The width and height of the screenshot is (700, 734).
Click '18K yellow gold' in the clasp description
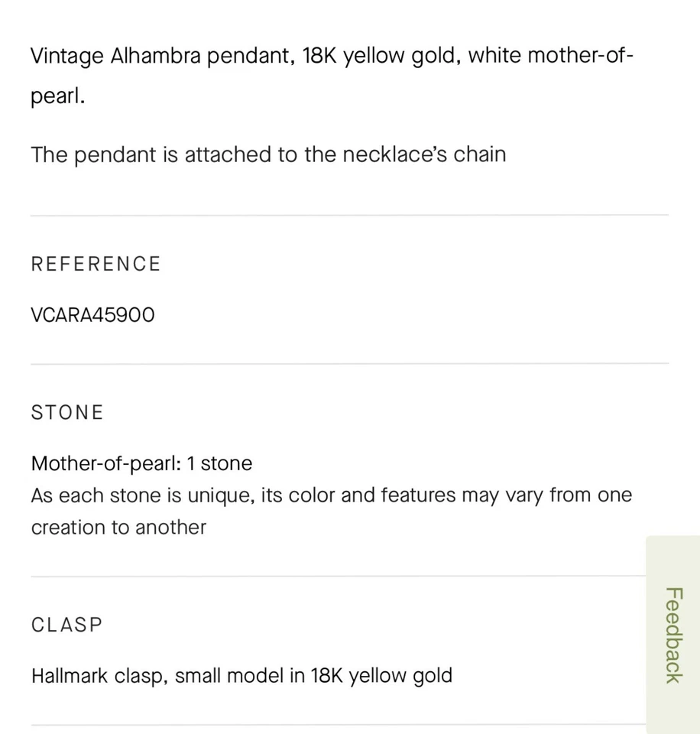[381, 676]
